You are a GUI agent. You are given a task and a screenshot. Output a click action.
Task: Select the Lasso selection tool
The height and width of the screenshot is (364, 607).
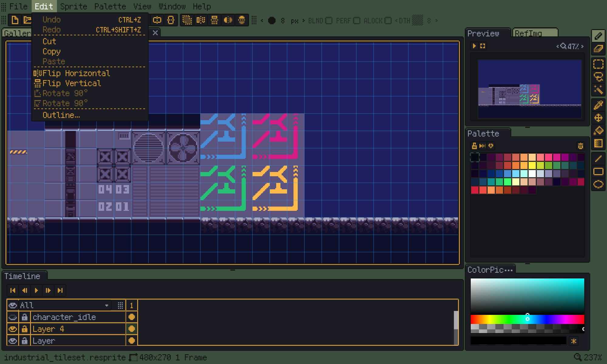pyautogui.click(x=598, y=77)
